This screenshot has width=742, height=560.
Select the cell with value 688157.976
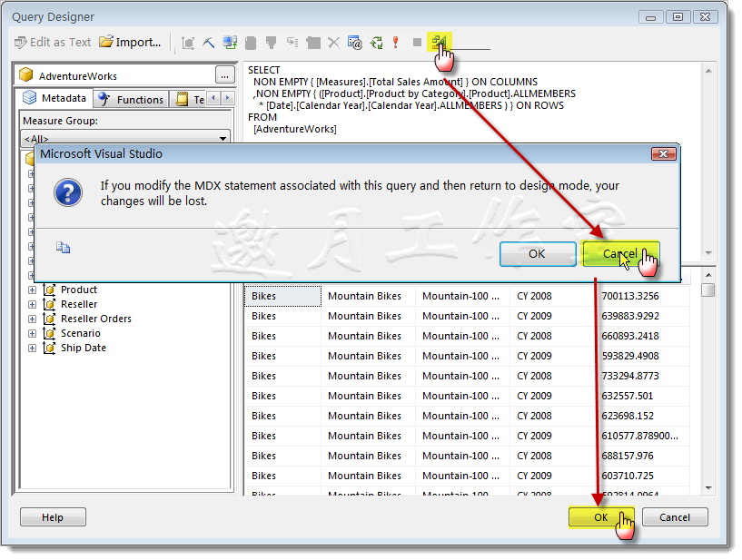642,456
